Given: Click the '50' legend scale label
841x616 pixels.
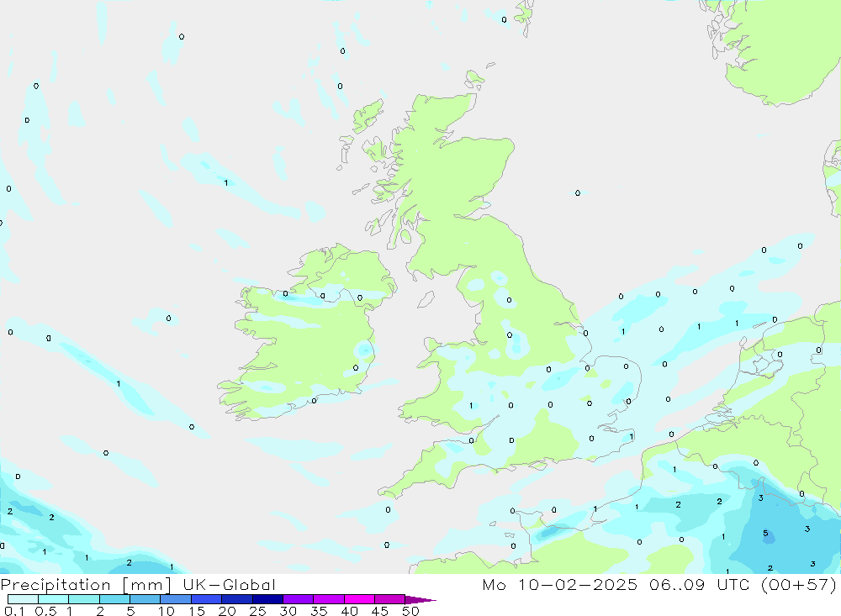Looking at the screenshot, I should pos(411,611).
